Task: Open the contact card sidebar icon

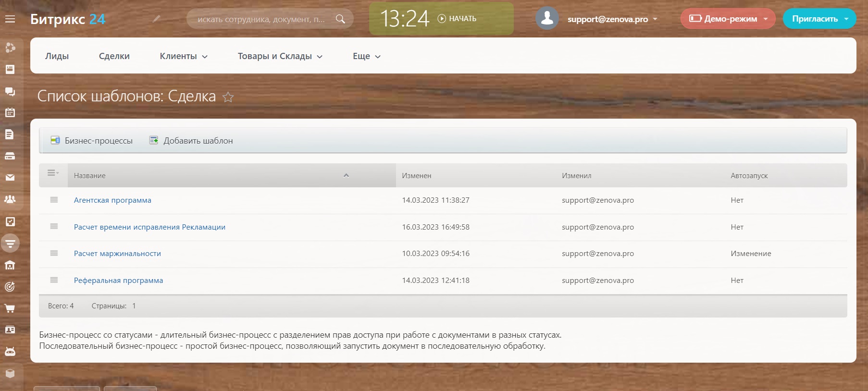Action: 10,330
